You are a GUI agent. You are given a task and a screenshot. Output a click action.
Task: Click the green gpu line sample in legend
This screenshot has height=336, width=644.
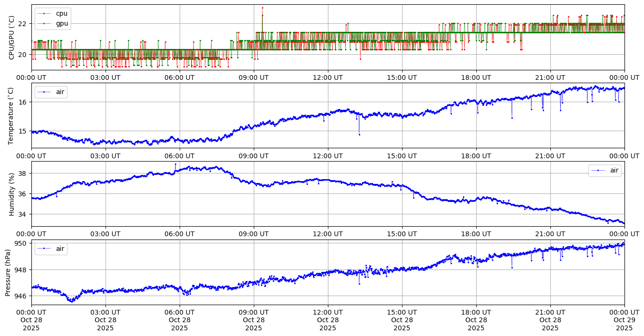coord(44,23)
